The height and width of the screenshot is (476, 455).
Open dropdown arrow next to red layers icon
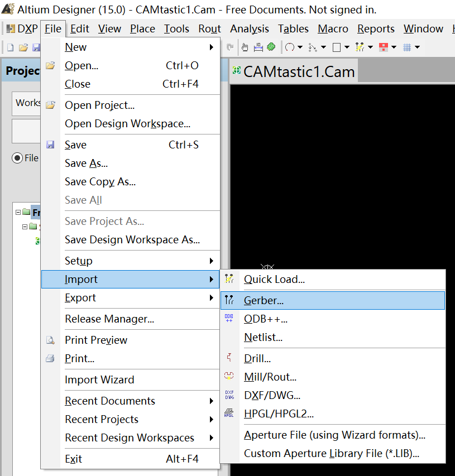pyautogui.click(x=394, y=47)
